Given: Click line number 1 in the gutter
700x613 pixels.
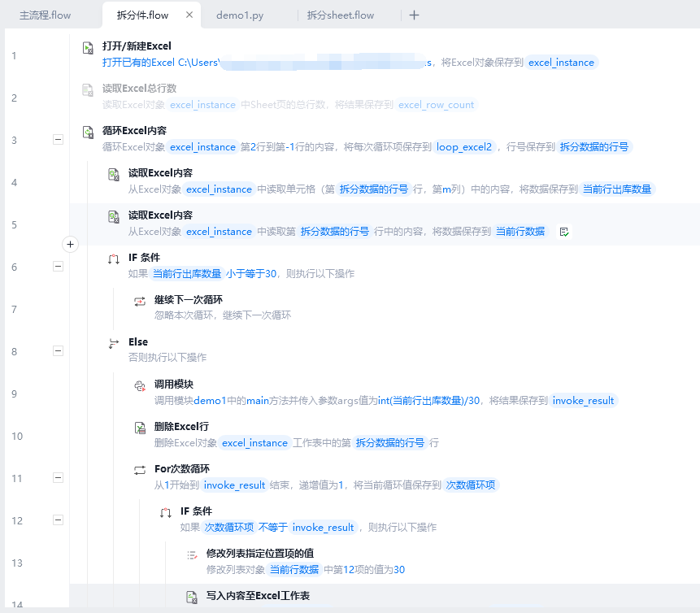Looking at the screenshot, I should click(14, 56).
